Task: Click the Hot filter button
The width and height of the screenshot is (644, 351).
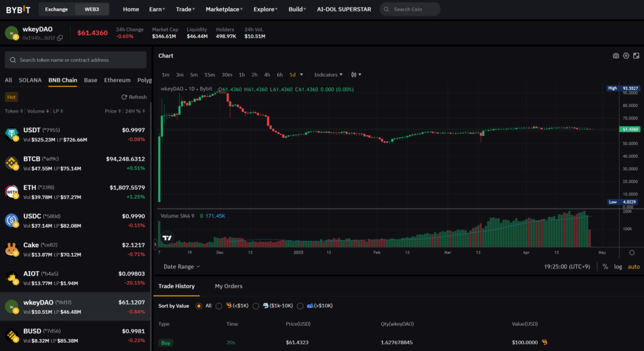Action: [x=11, y=97]
